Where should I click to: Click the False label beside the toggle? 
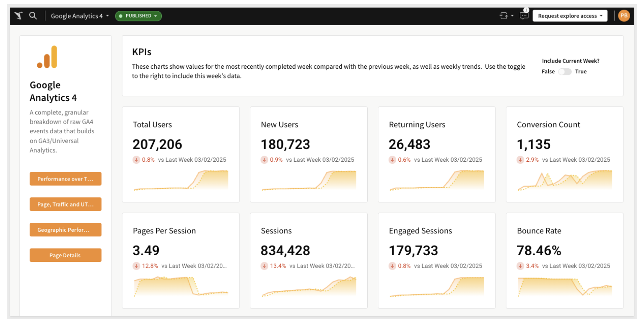548,72
